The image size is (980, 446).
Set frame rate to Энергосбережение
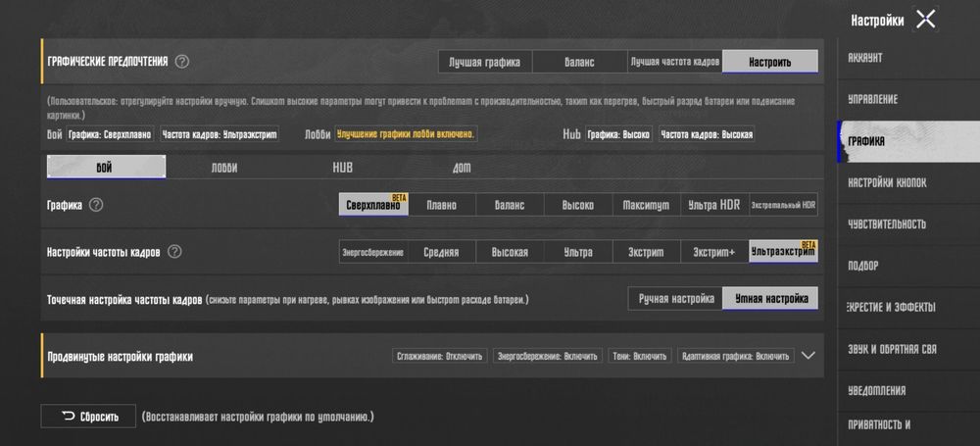click(373, 252)
